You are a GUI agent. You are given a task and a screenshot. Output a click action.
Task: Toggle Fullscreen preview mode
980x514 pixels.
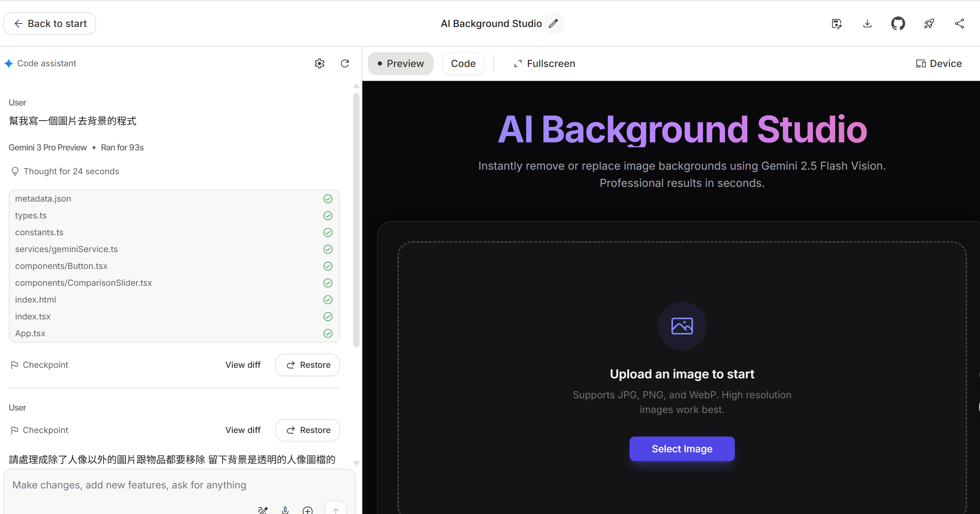tap(544, 63)
